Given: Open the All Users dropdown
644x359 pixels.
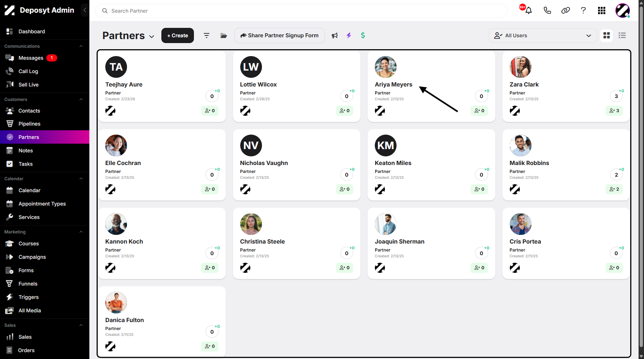Looking at the screenshot, I should (x=543, y=35).
